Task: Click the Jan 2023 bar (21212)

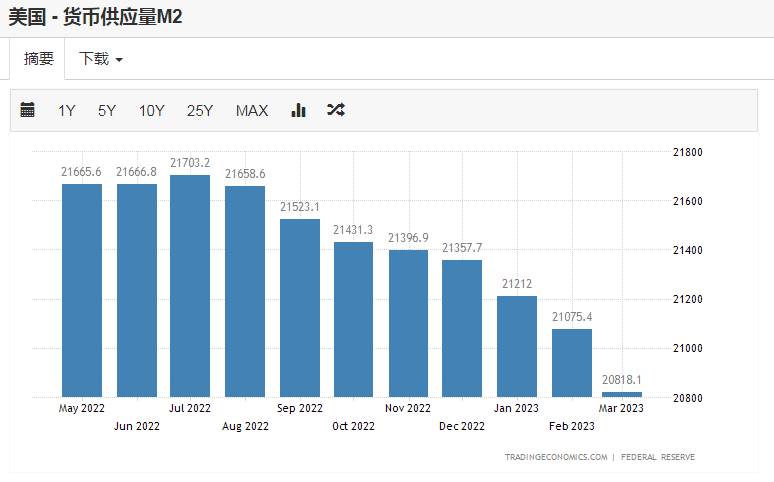Action: click(517, 346)
